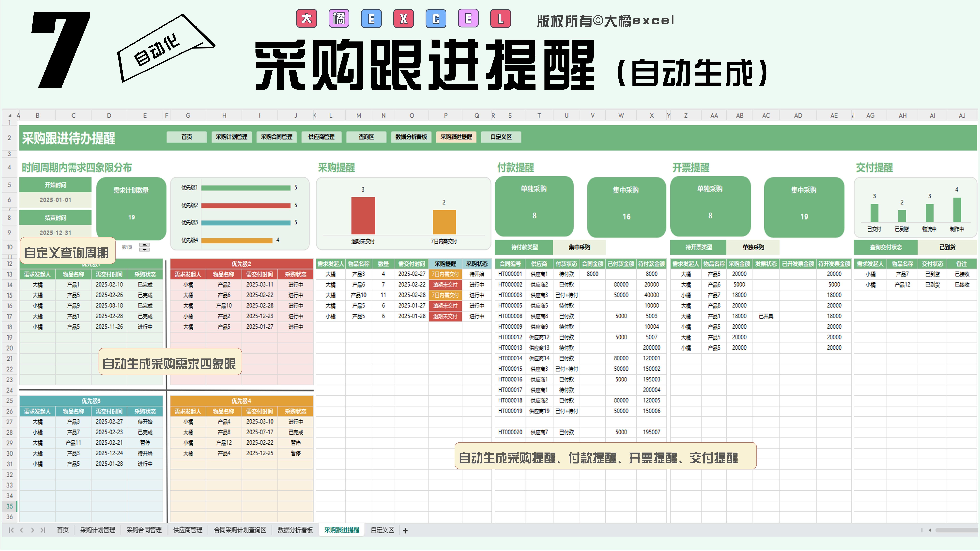Click the red 逾期未交付 chart bar

click(x=363, y=216)
